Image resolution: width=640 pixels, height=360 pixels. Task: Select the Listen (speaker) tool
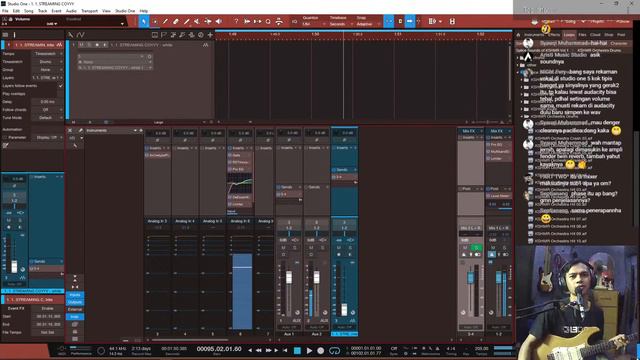coord(219,21)
